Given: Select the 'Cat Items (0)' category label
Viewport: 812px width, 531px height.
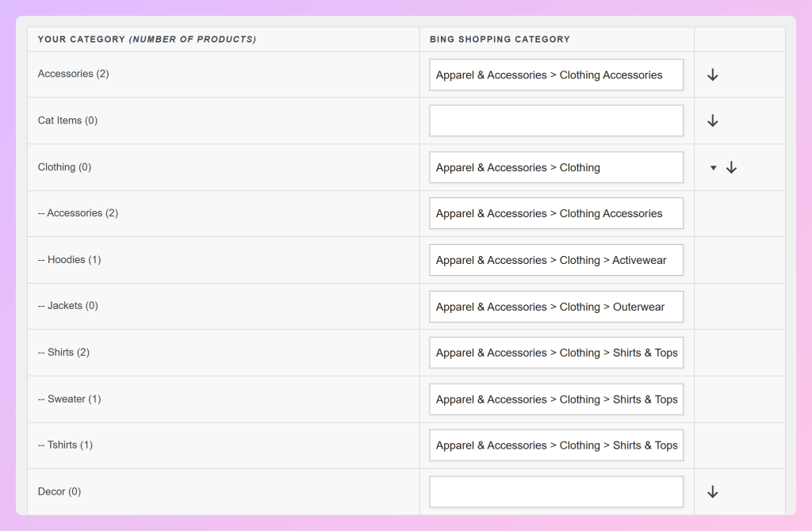Looking at the screenshot, I should (x=67, y=120).
